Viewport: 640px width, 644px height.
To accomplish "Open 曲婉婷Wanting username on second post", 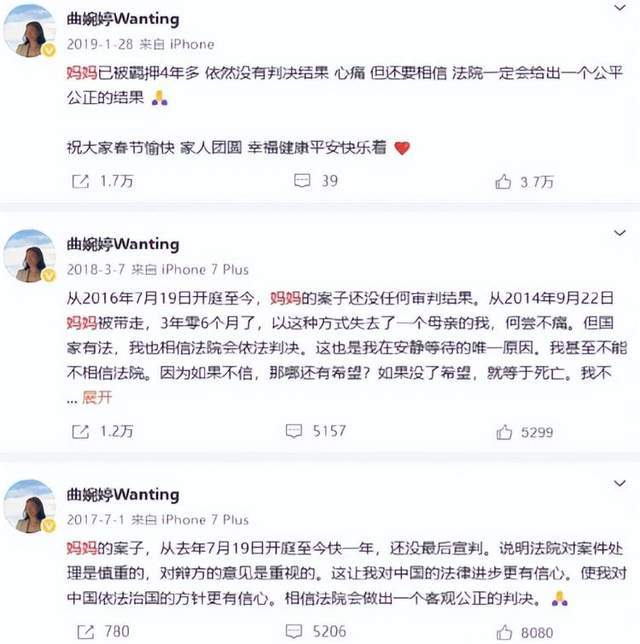I will click(123, 244).
